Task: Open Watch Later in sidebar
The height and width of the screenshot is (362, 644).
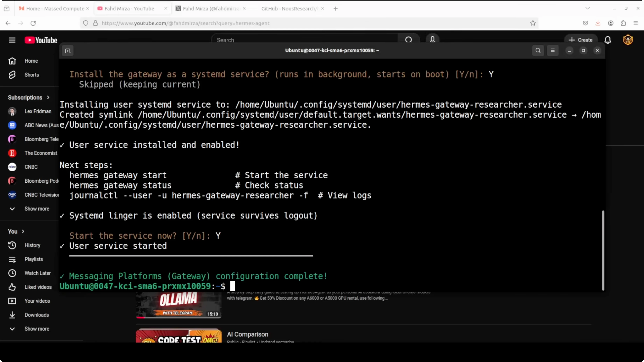Action: pos(37,273)
